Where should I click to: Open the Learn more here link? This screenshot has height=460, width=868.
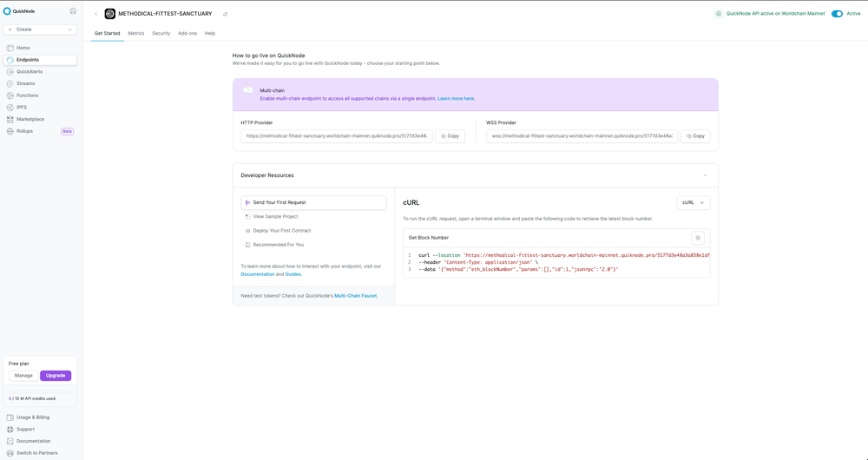point(457,99)
